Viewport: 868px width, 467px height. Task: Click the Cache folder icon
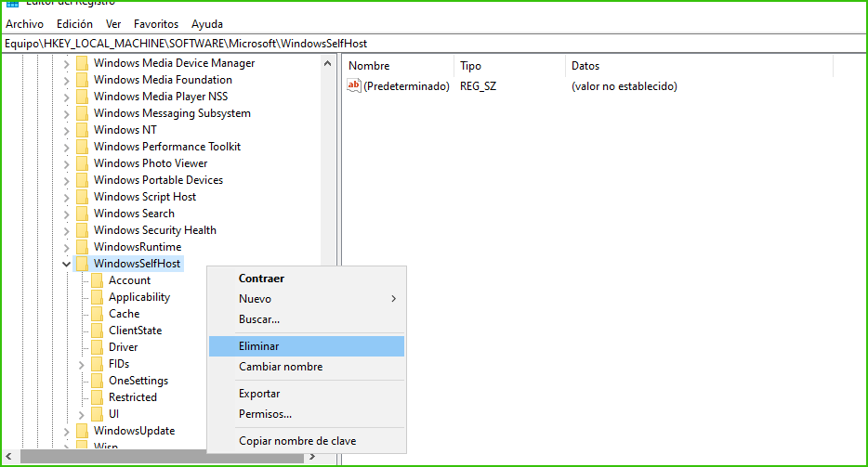(97, 314)
